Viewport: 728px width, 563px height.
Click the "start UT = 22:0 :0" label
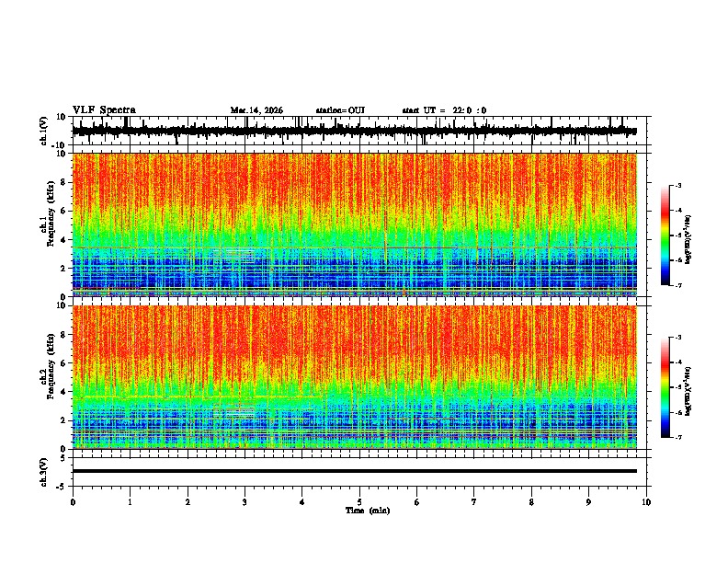pos(444,110)
